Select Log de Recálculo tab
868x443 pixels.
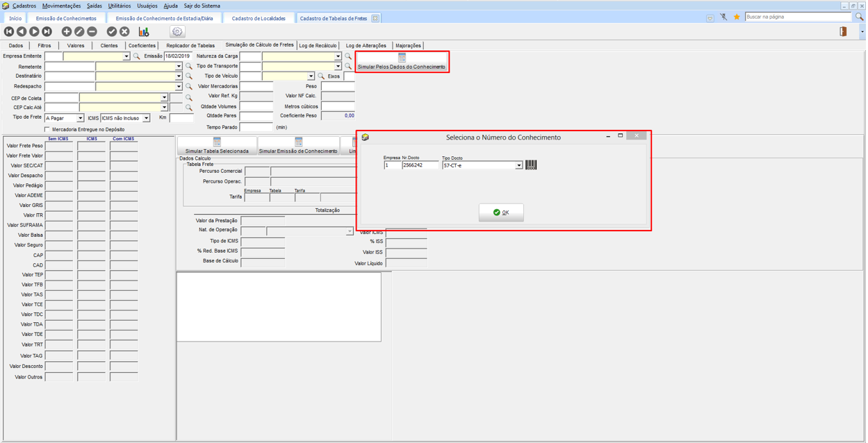(x=318, y=46)
